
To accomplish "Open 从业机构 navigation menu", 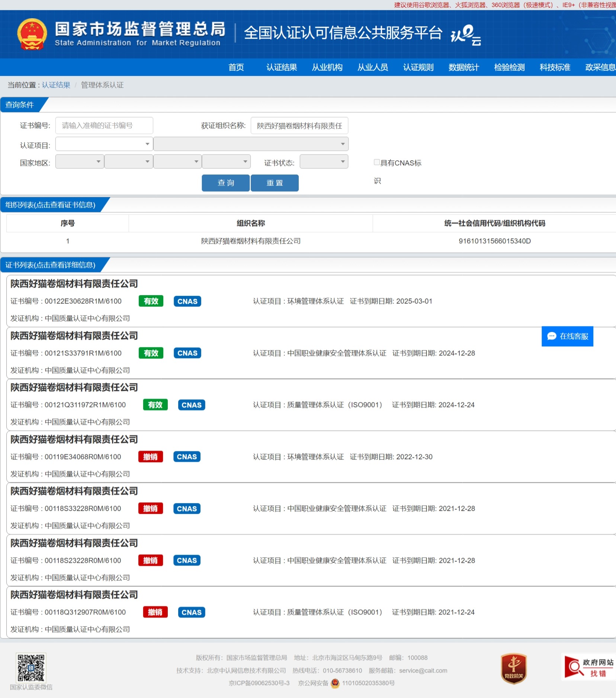I will coord(327,67).
